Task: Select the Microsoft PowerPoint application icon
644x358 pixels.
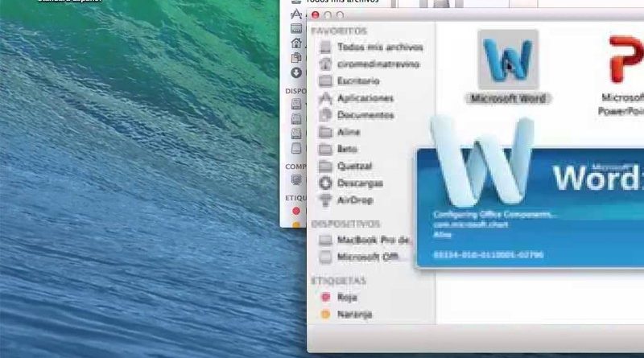Action: [x=624, y=60]
